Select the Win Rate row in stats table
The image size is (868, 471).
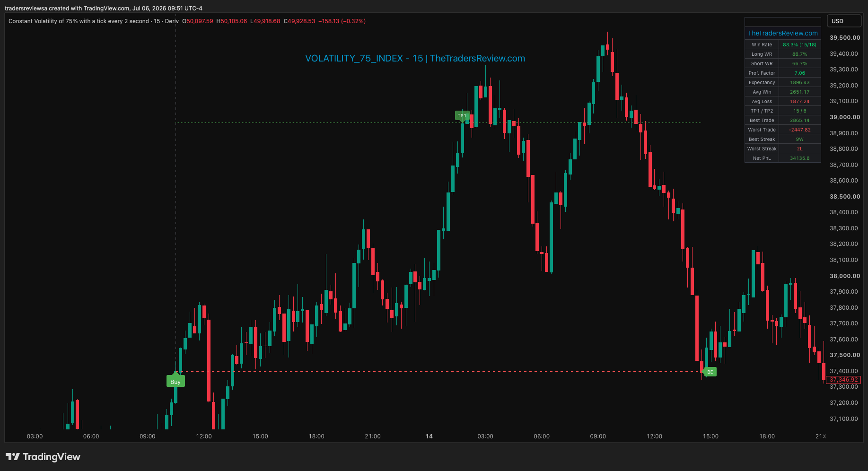pos(782,44)
